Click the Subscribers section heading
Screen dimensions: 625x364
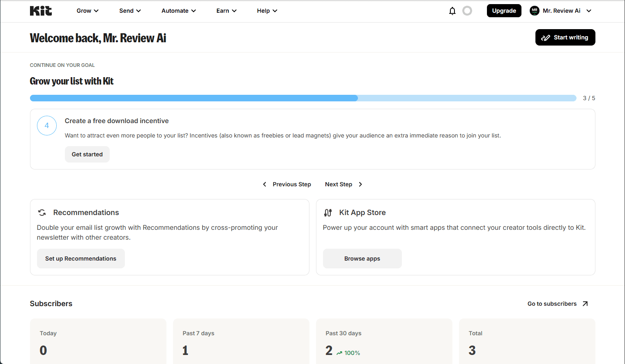(x=51, y=304)
